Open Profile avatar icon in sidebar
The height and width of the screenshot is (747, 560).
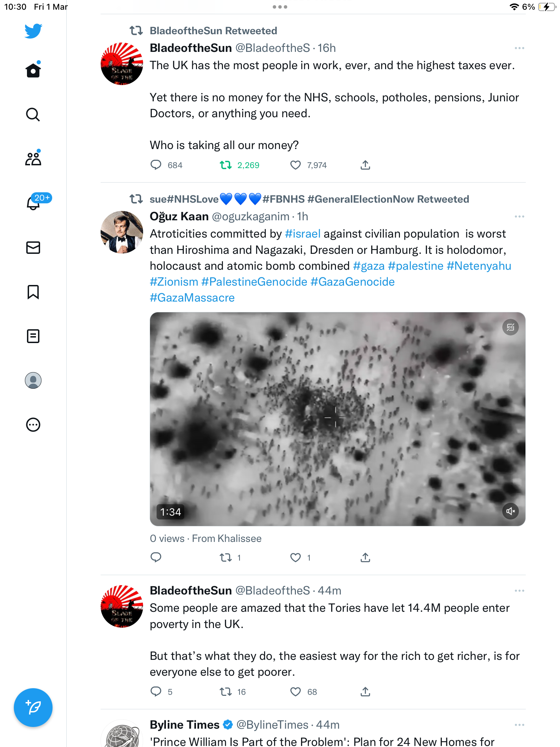pyautogui.click(x=33, y=380)
